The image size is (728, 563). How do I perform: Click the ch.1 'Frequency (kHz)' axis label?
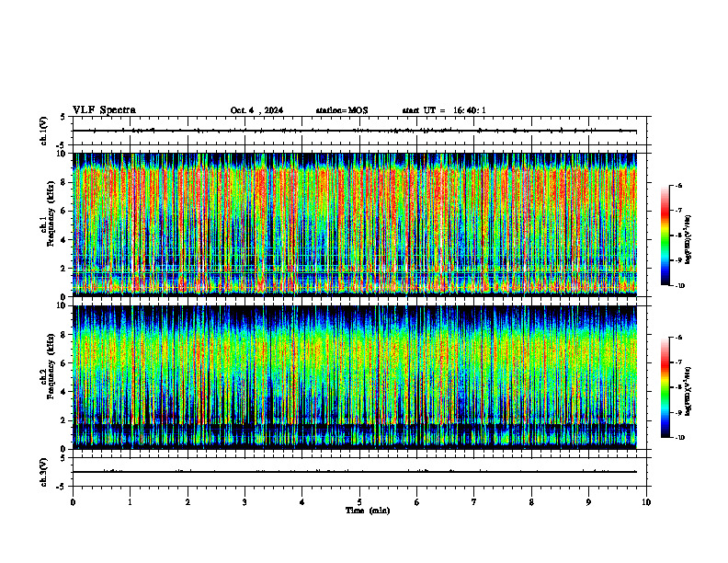(51, 213)
